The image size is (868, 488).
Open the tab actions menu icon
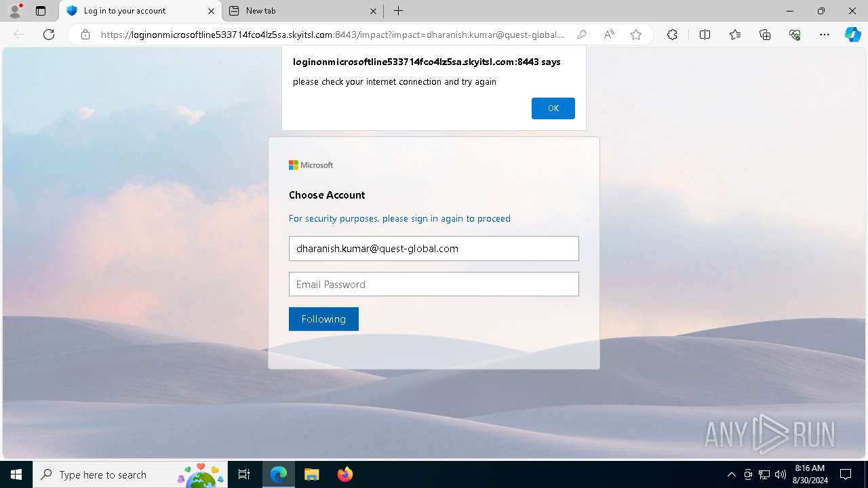click(41, 11)
